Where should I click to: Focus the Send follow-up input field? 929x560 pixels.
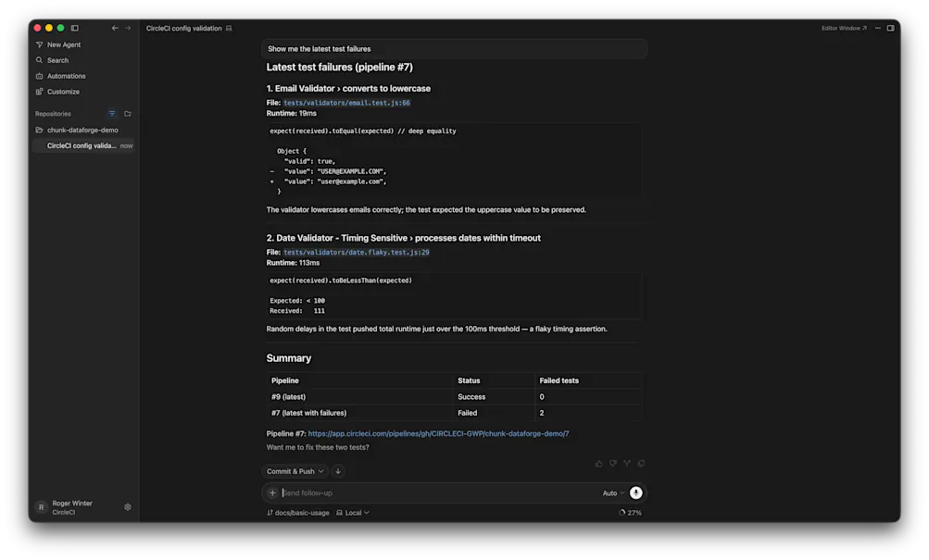pos(438,492)
